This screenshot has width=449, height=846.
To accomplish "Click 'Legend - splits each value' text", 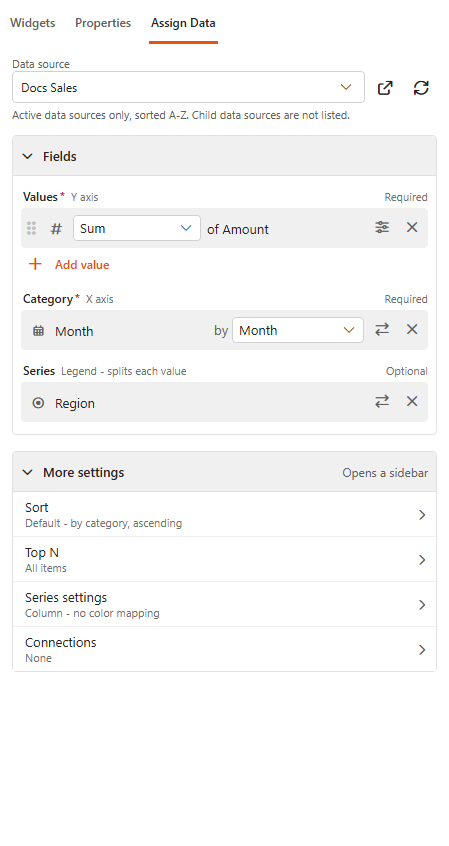I will [x=124, y=371].
